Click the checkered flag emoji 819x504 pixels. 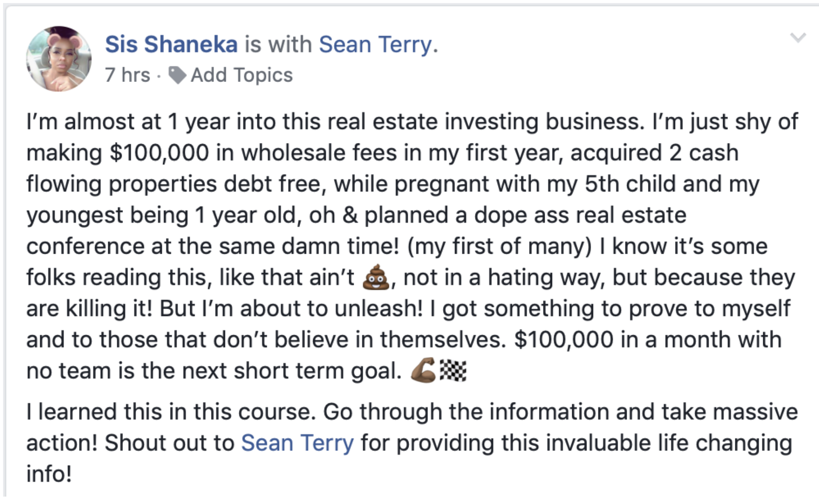pyautogui.click(x=453, y=371)
